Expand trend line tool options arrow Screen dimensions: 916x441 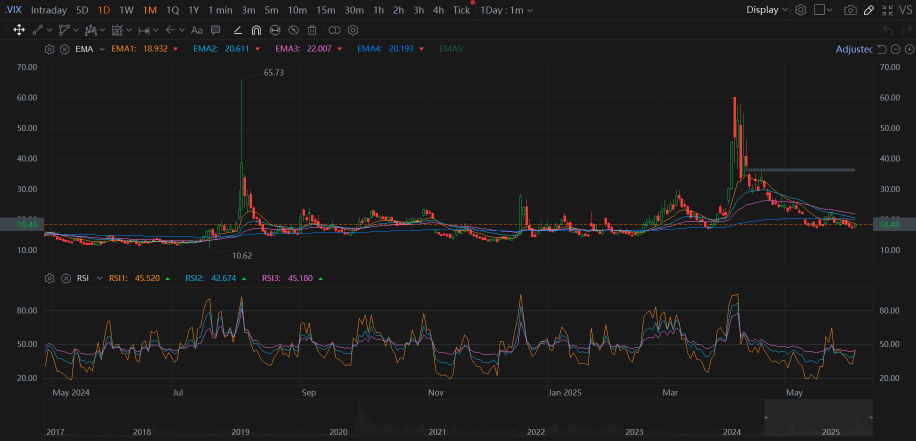tap(49, 30)
